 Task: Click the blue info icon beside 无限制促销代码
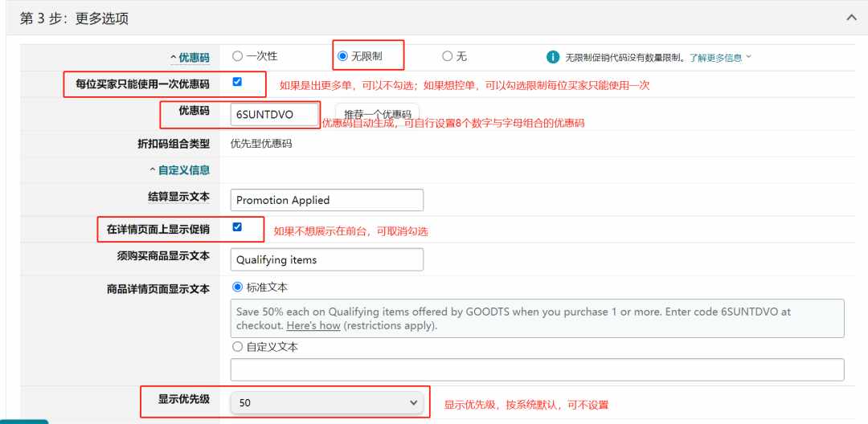point(553,57)
